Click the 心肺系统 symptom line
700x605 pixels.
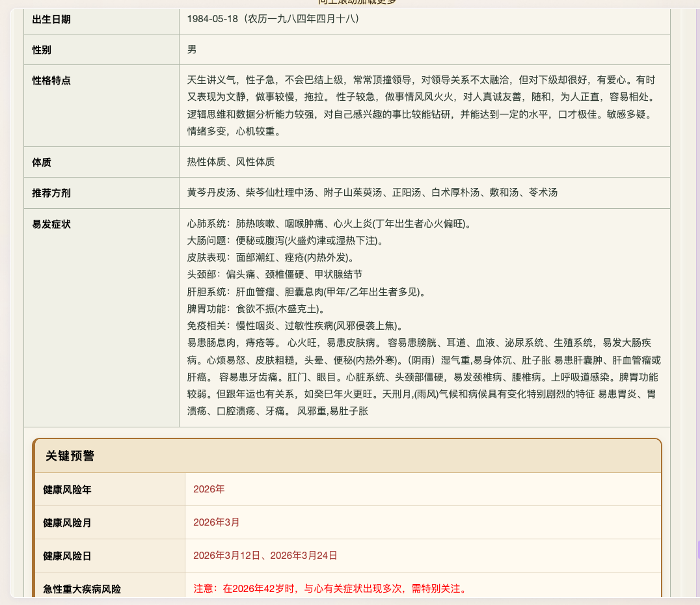pyautogui.click(x=329, y=224)
